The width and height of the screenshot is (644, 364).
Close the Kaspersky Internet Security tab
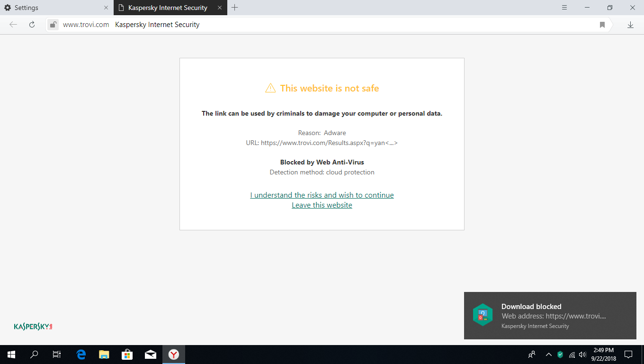[x=220, y=8]
